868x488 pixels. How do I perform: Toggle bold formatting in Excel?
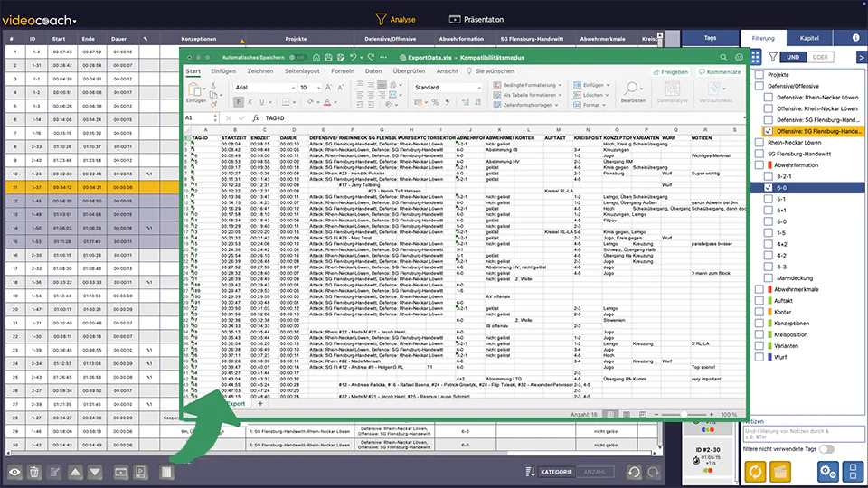(x=239, y=102)
